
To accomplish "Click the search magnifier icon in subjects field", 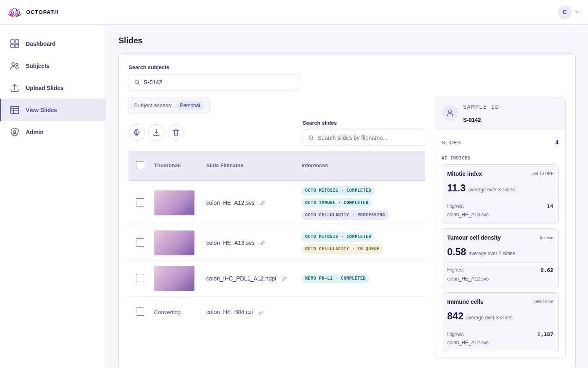I will click(x=137, y=82).
